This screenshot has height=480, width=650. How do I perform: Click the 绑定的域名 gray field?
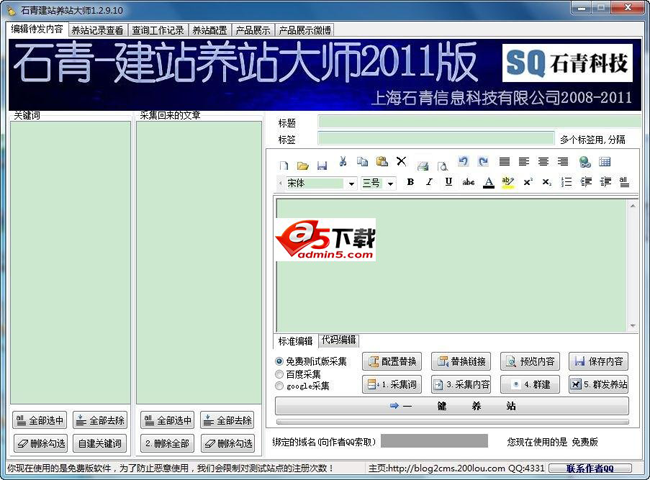(434, 441)
